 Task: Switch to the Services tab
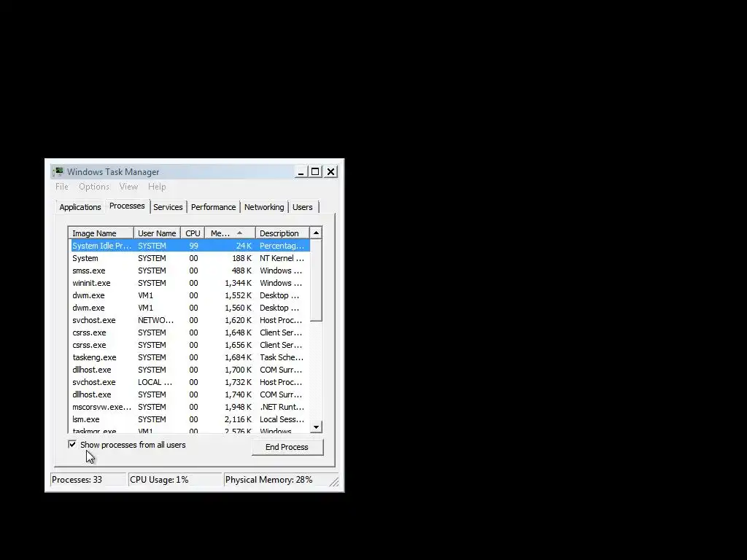click(x=168, y=207)
